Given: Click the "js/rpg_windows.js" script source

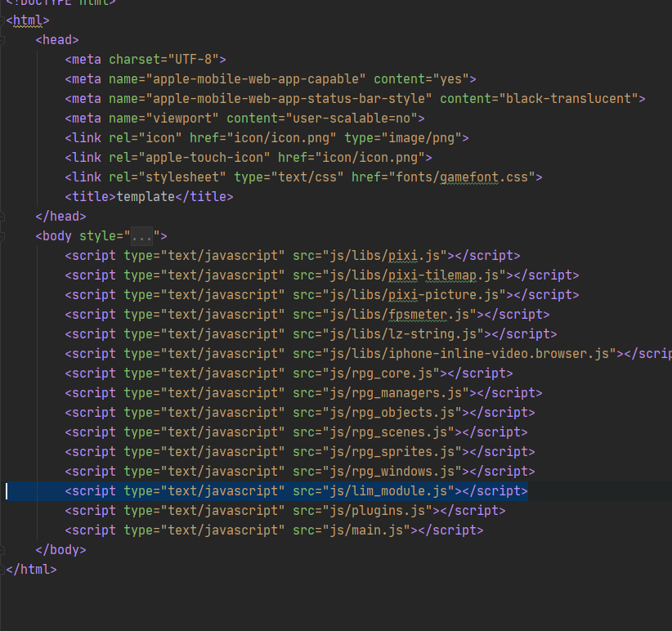Looking at the screenshot, I should tap(392, 472).
